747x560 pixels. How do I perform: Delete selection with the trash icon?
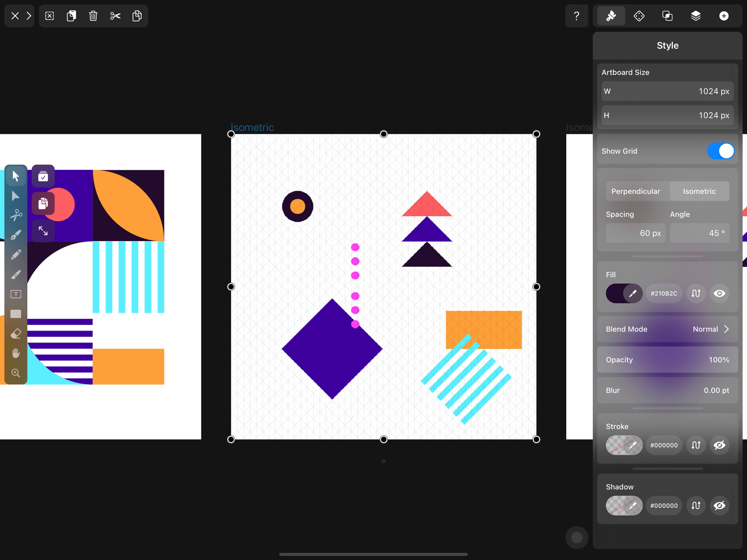(x=93, y=16)
